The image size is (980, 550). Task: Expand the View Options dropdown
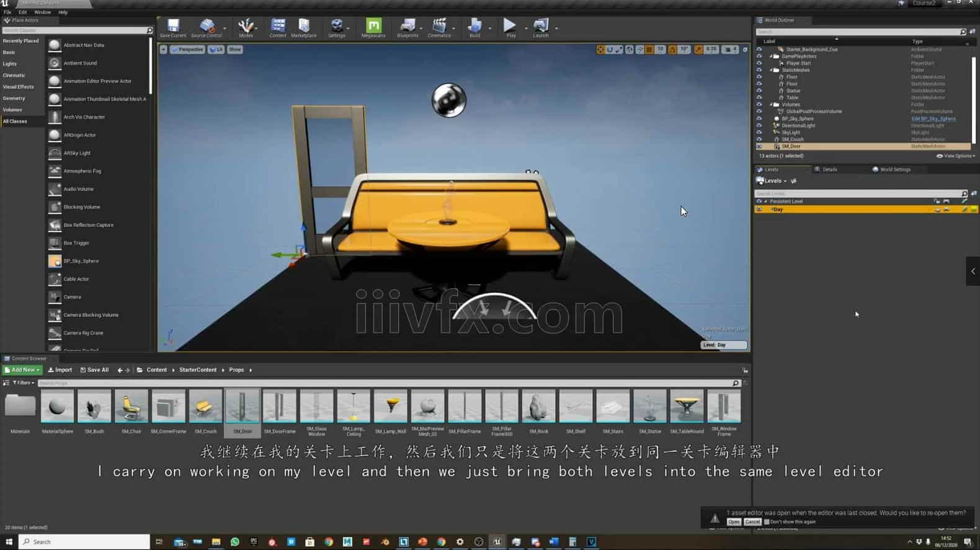pos(956,156)
